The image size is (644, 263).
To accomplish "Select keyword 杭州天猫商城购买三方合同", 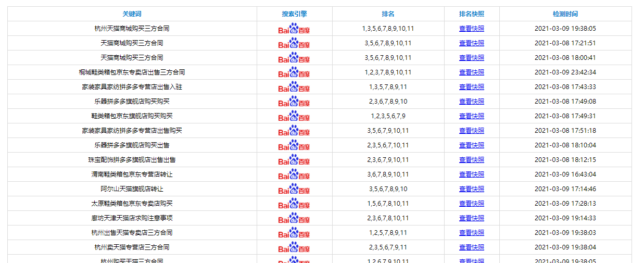I will 132,29.
